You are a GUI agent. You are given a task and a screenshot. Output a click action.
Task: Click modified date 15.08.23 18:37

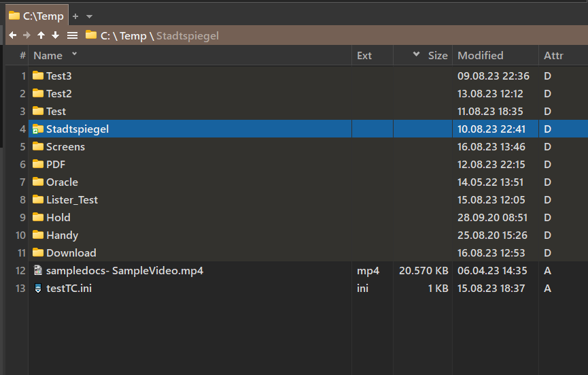pos(491,289)
